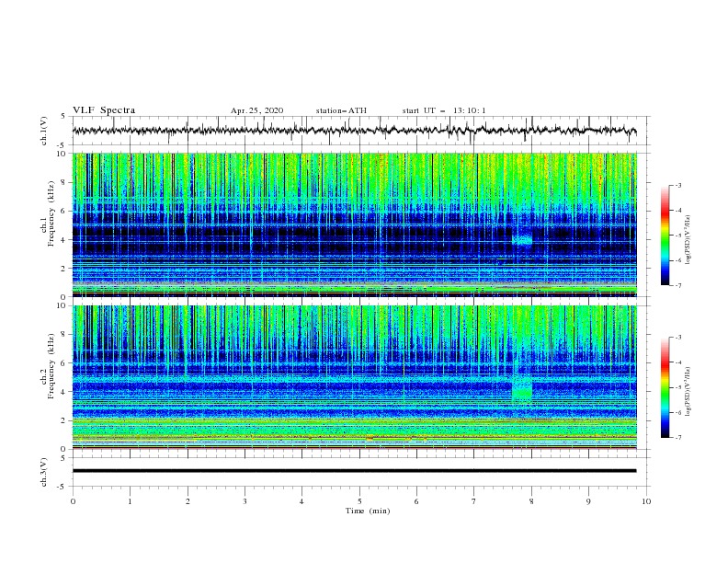Click the "10" frequency tick of ch.1 panel

click(x=63, y=154)
